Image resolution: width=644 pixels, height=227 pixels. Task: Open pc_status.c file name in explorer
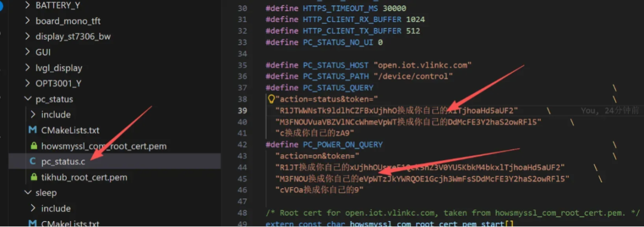pyautogui.click(x=63, y=162)
